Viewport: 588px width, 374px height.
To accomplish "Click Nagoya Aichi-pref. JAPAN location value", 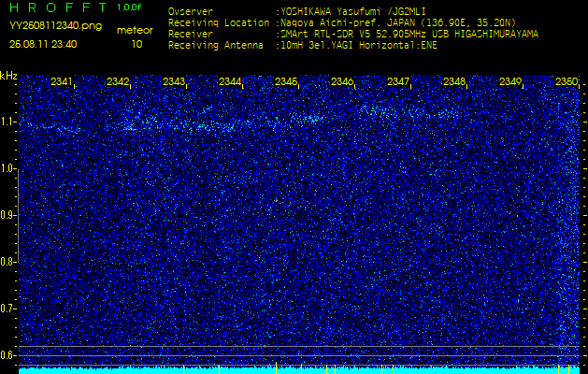I will click(398, 22).
